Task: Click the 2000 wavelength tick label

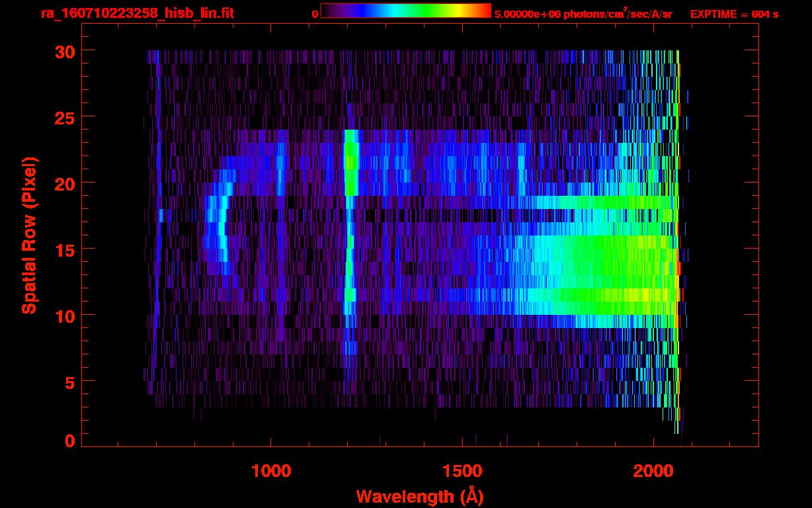Action: tap(653, 471)
